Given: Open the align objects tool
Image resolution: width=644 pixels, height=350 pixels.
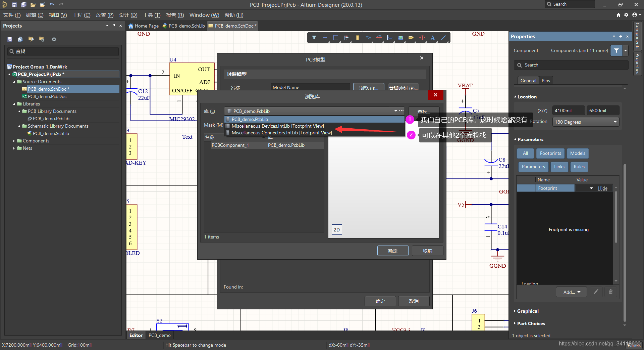Looking at the screenshot, I should [346, 38].
